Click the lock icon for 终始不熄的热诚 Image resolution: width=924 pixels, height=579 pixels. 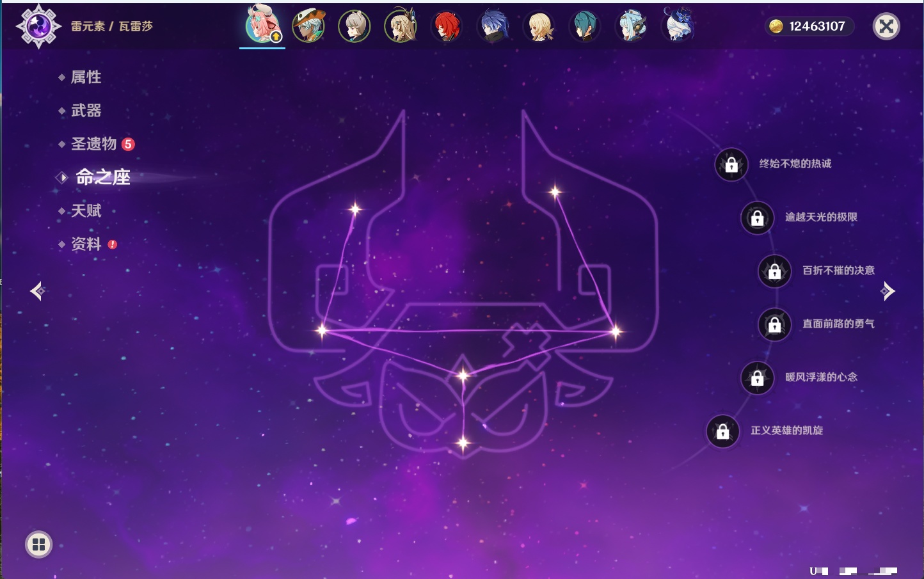(731, 164)
